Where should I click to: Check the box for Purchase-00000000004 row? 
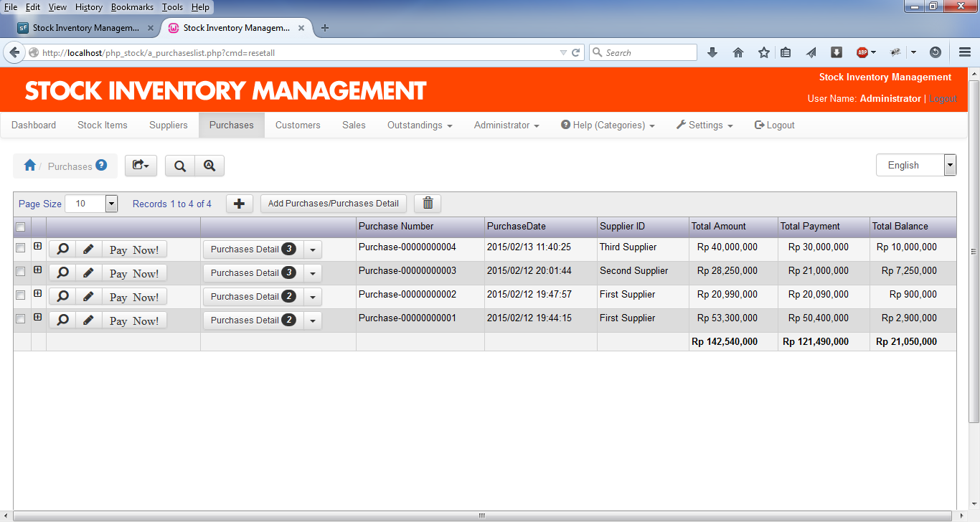point(21,248)
